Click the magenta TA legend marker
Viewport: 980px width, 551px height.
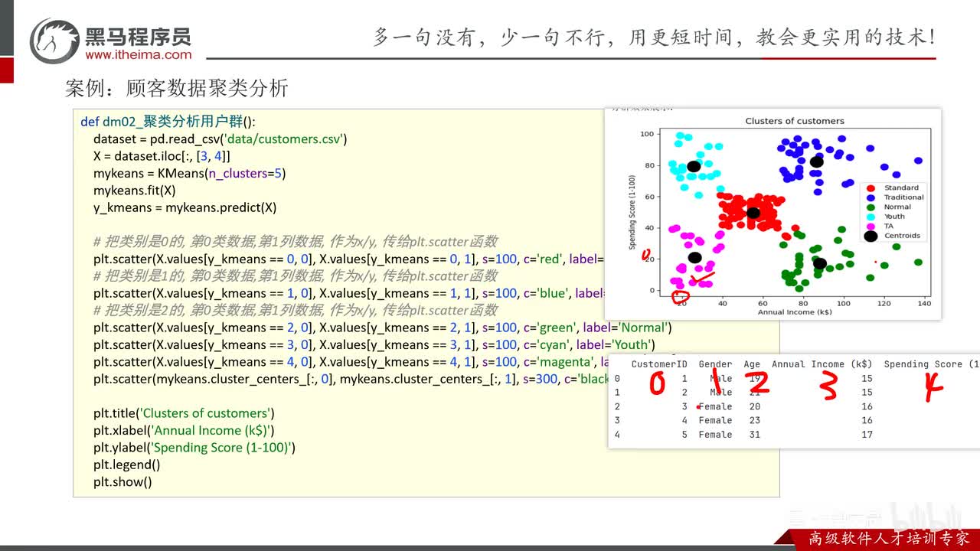click(870, 227)
